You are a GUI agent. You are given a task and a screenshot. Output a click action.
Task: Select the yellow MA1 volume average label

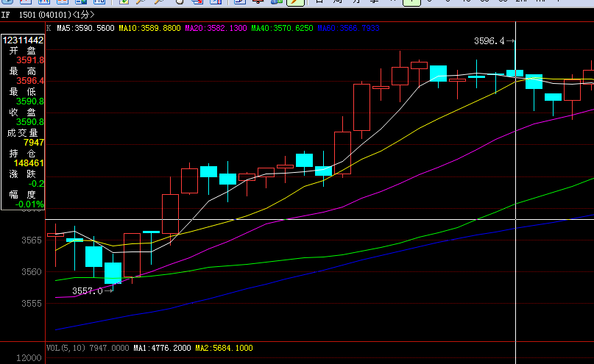pos(160,348)
